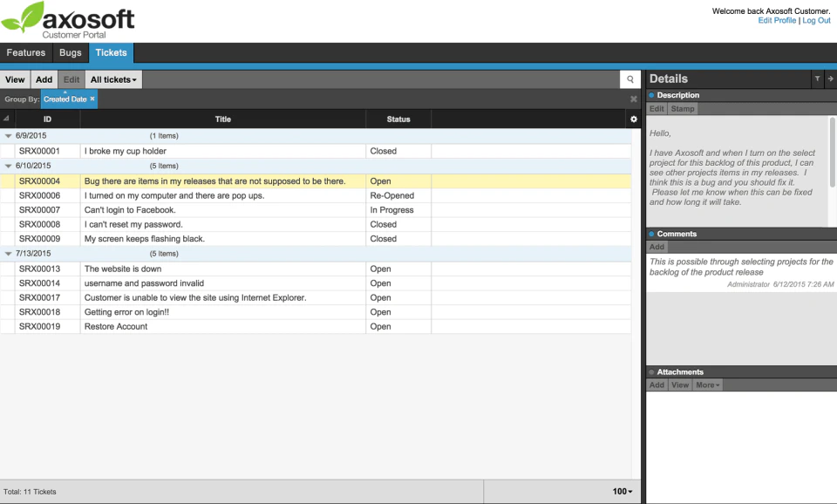Open the All tickets dropdown
The height and width of the screenshot is (504, 837).
click(113, 78)
